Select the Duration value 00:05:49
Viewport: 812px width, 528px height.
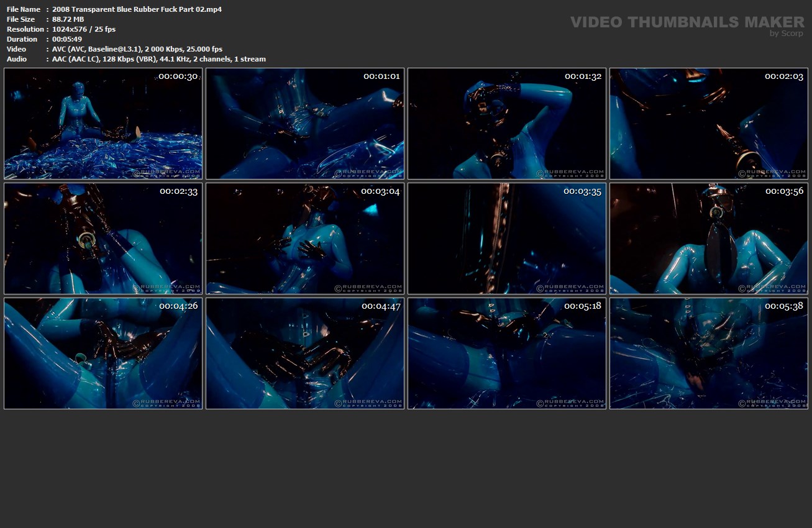tap(67, 39)
